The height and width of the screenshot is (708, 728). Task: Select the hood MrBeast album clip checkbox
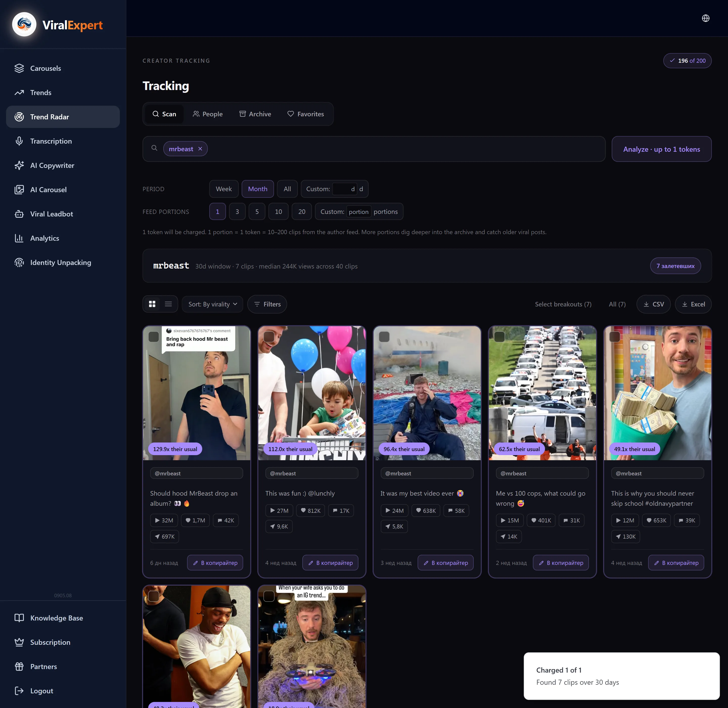[x=153, y=337]
